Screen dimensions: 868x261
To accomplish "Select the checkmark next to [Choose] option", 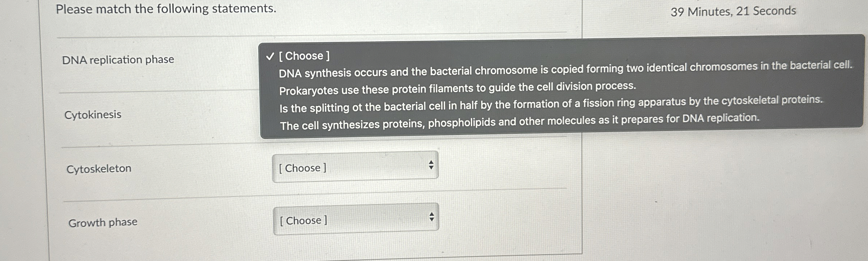I will tap(270, 56).
